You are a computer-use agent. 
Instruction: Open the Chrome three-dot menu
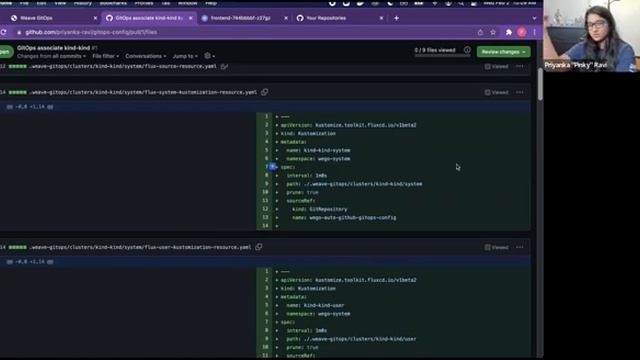tap(534, 32)
